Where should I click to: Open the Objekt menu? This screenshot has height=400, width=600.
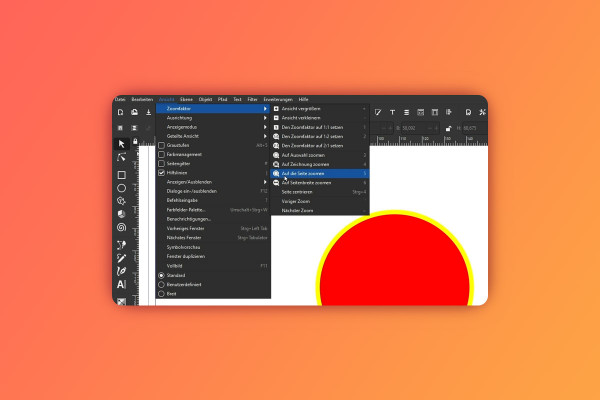205,100
